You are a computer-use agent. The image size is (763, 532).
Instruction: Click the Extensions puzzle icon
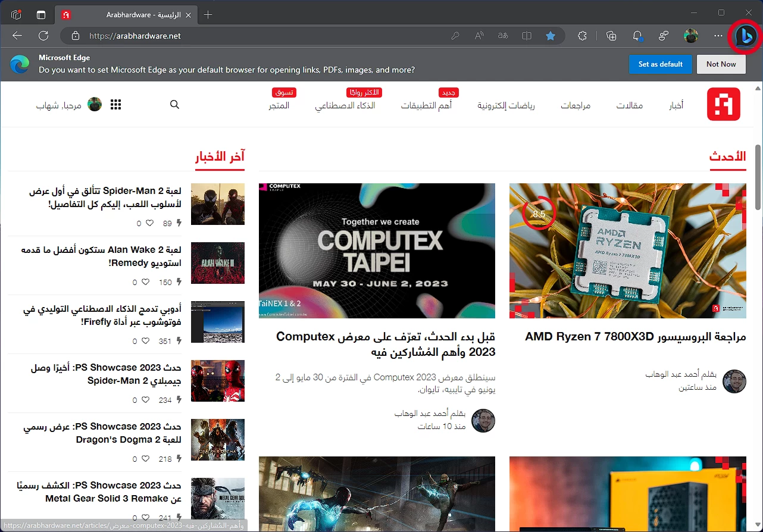[x=583, y=36]
